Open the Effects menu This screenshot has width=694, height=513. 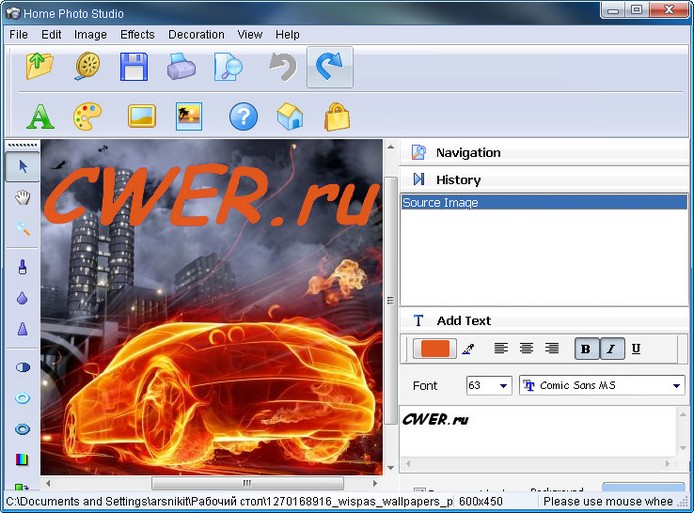coord(137,34)
